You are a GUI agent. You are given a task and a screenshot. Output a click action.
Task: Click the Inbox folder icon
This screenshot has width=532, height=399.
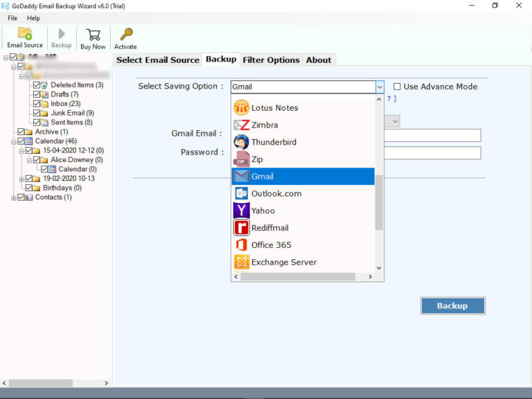point(44,103)
